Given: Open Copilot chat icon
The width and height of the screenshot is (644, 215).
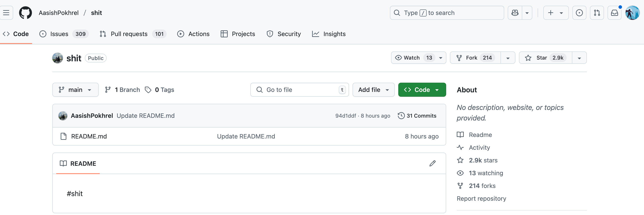Looking at the screenshot, I should (x=515, y=13).
